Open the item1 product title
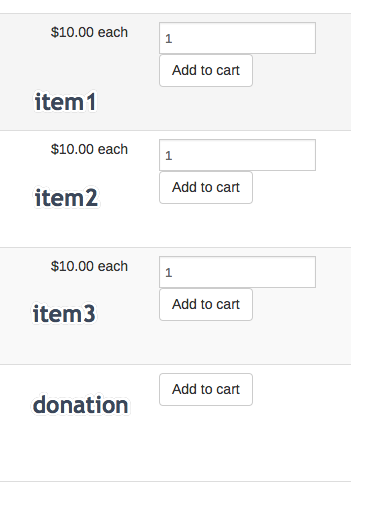This screenshot has width=372, height=524. coord(66,102)
